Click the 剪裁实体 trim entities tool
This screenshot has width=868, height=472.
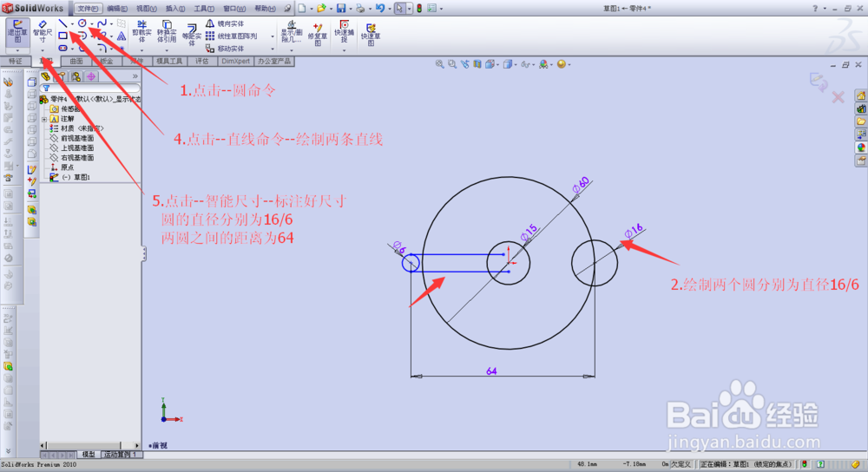(x=141, y=31)
